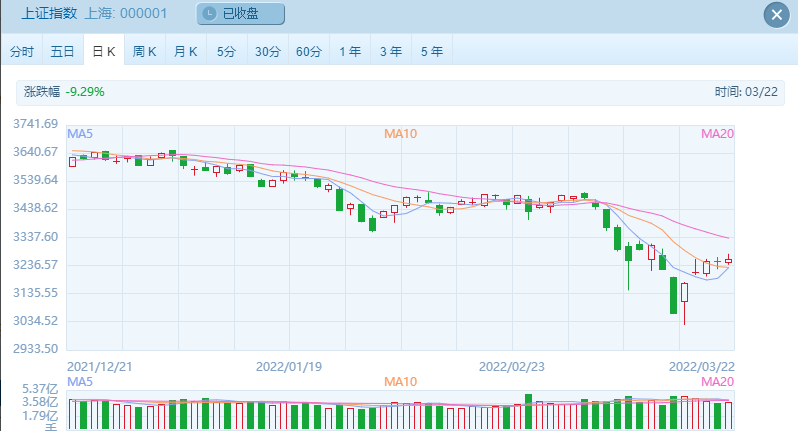Click the stock code 上海: 000001
This screenshot has height=431, width=798.
coord(126,13)
